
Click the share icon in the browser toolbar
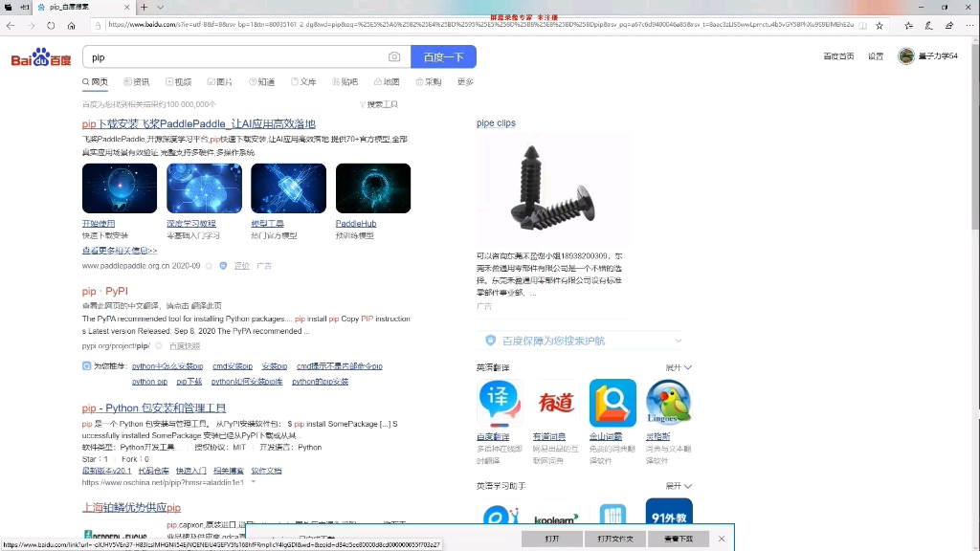[949, 26]
